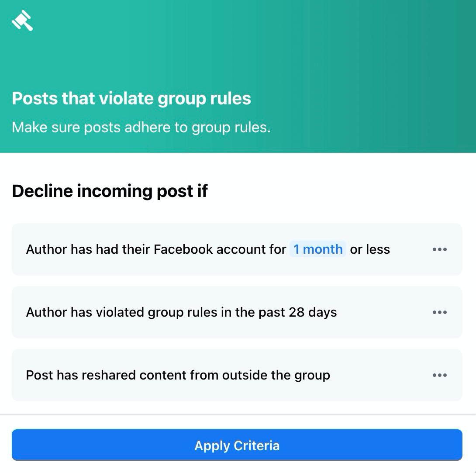Click the Make sure posts adhere subtitle
The width and height of the screenshot is (476, 473).
141,127
